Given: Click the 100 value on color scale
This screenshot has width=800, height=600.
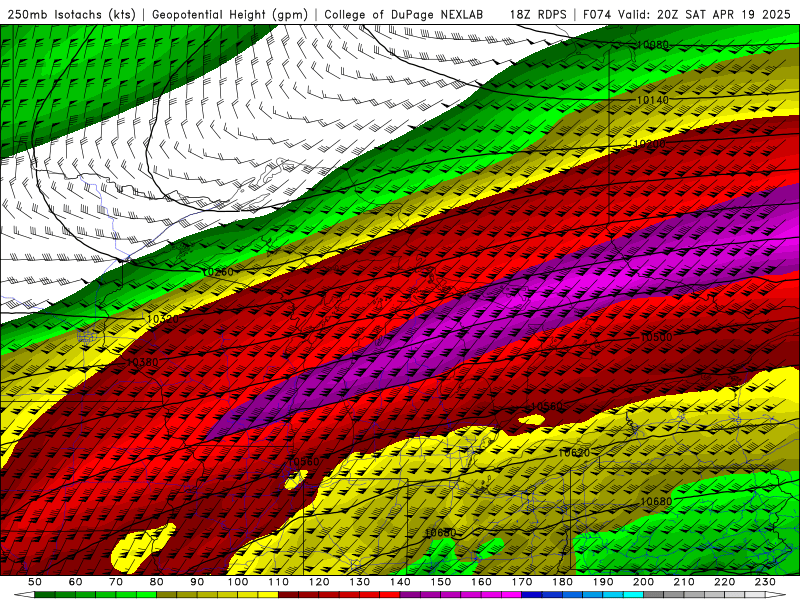Looking at the screenshot, I should pyautogui.click(x=238, y=582).
